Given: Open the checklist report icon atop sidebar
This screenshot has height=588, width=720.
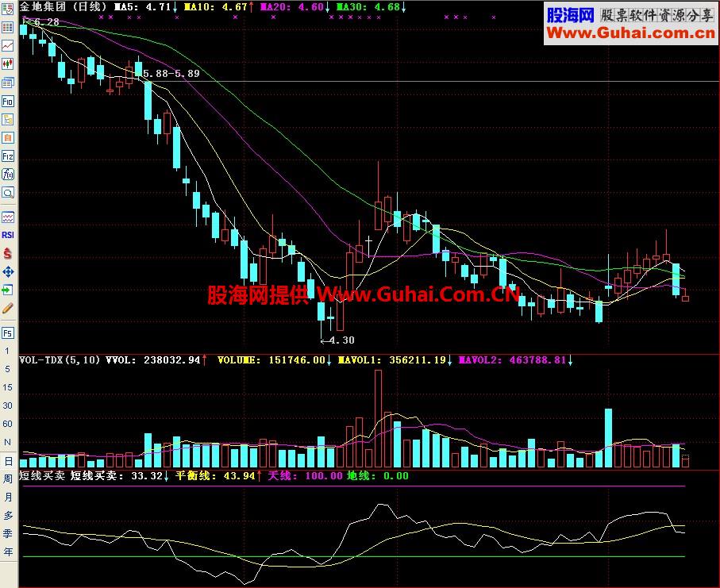Looking at the screenshot, I should 8,8.
